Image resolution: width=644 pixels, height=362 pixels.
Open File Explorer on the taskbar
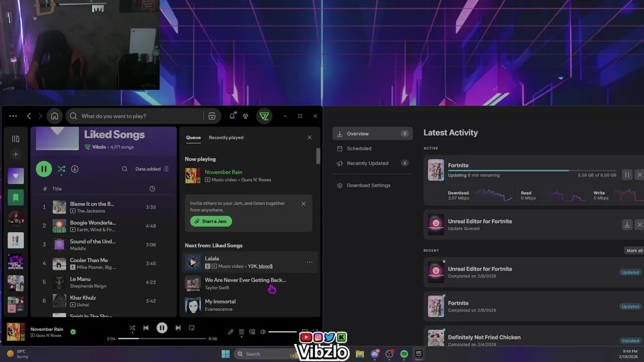360,354
